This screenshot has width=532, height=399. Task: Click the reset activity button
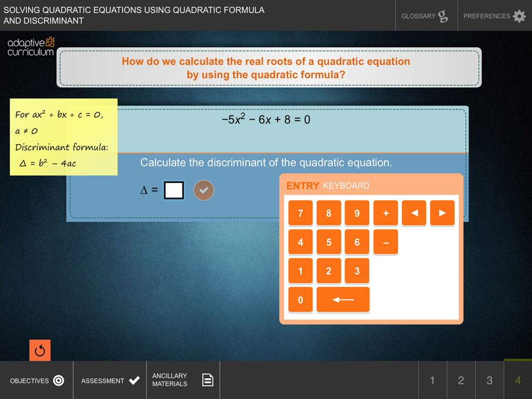(40, 350)
